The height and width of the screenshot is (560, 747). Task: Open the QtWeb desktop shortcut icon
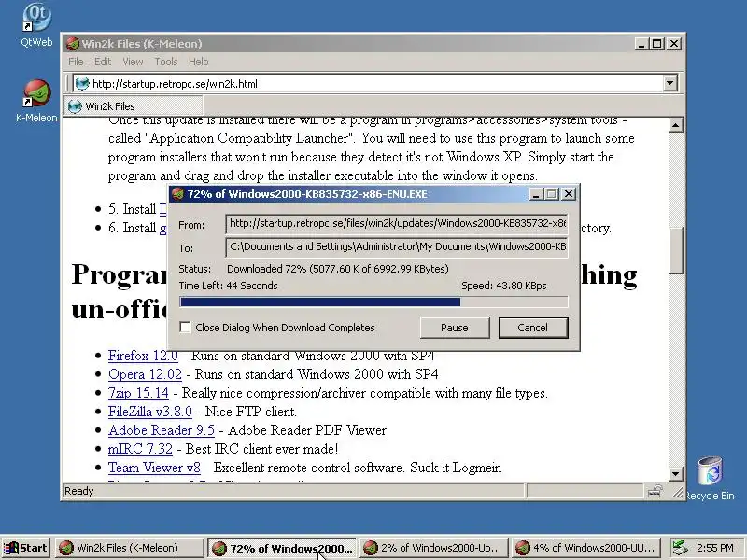36,18
